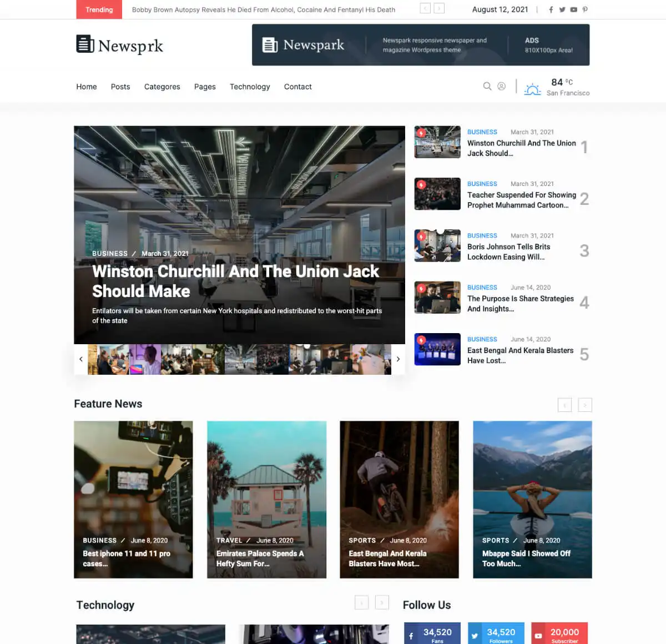Click the TRAVEL category label
The height and width of the screenshot is (644, 666).
(x=229, y=540)
